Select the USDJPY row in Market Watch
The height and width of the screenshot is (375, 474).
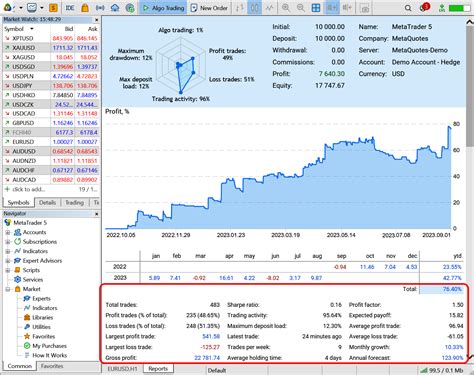point(51,86)
